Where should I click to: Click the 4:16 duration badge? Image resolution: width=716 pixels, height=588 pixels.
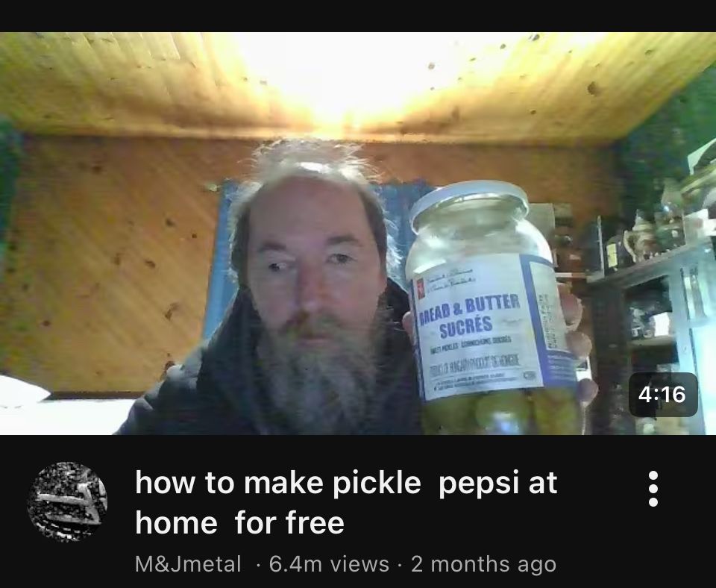point(662,394)
